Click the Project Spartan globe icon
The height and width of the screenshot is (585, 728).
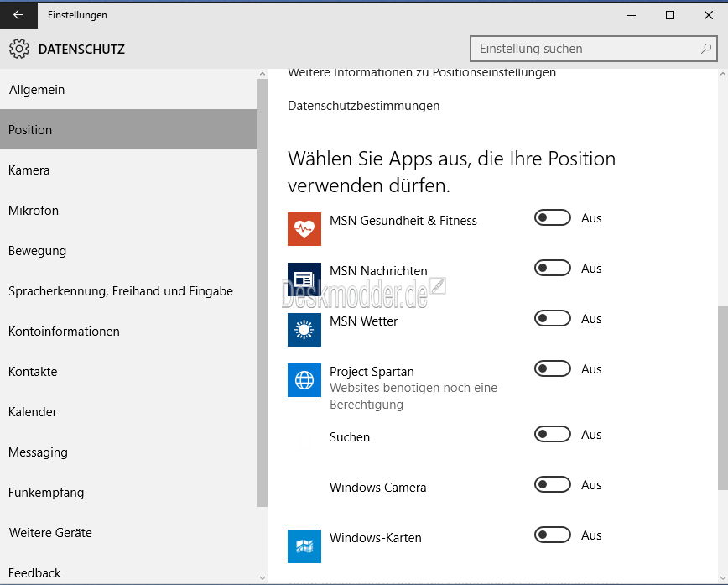(x=304, y=380)
